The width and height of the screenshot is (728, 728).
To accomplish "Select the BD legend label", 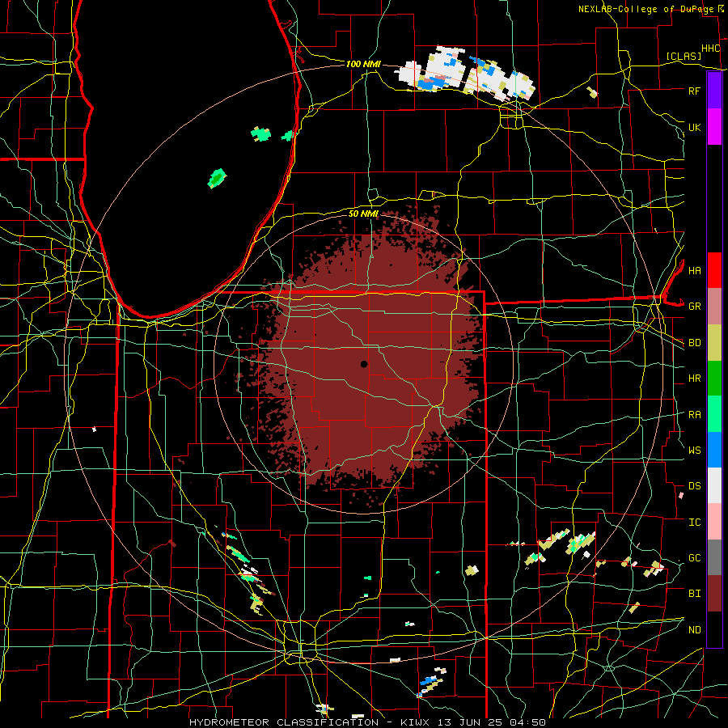I will 694,343.
